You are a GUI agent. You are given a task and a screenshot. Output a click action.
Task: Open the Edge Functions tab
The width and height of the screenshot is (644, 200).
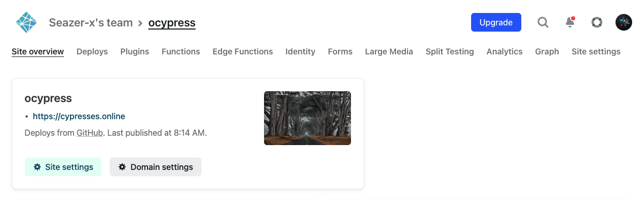click(x=243, y=51)
